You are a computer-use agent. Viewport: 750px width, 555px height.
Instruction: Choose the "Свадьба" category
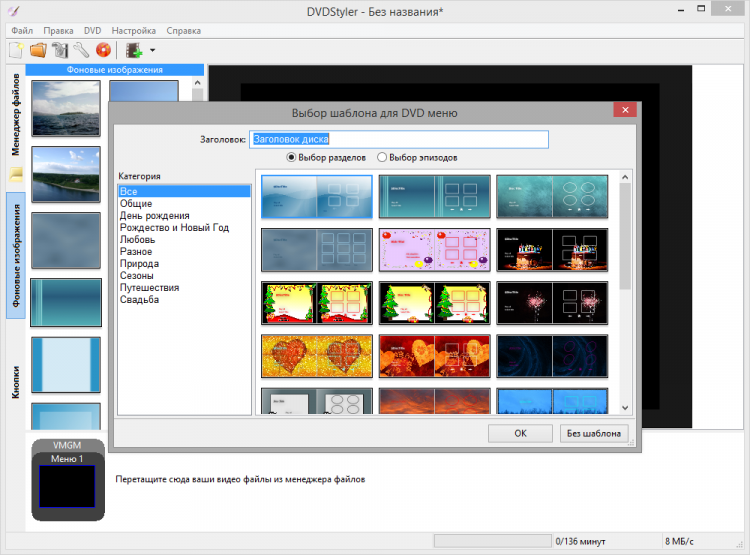coord(139,299)
